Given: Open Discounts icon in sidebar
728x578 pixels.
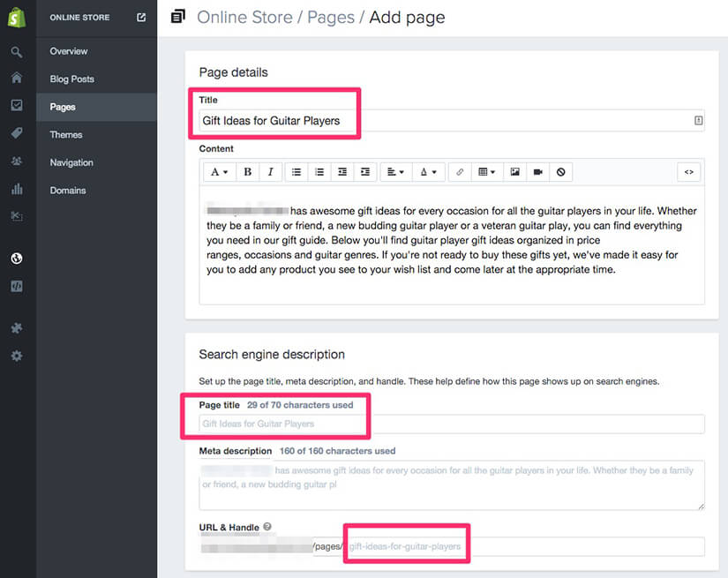Looking at the screenshot, I should tap(17, 216).
